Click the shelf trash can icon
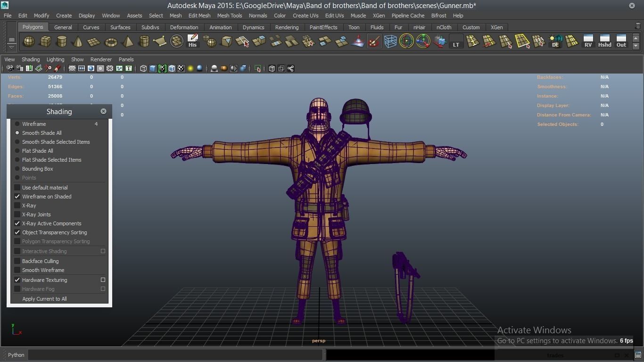The height and width of the screenshot is (362, 644). coord(638,26)
